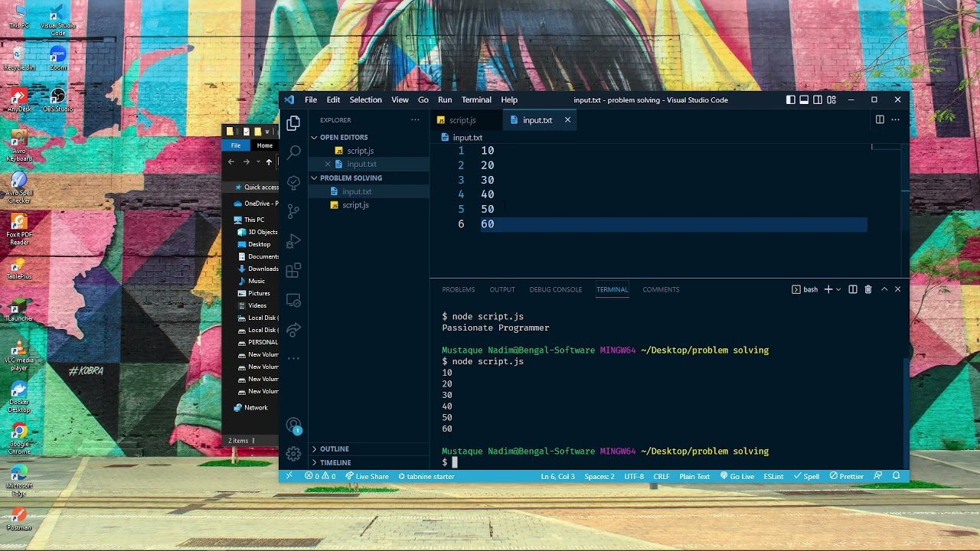Screen dimensions: 980x551
Task: Open Postman desktop shortcut
Action: [19, 518]
